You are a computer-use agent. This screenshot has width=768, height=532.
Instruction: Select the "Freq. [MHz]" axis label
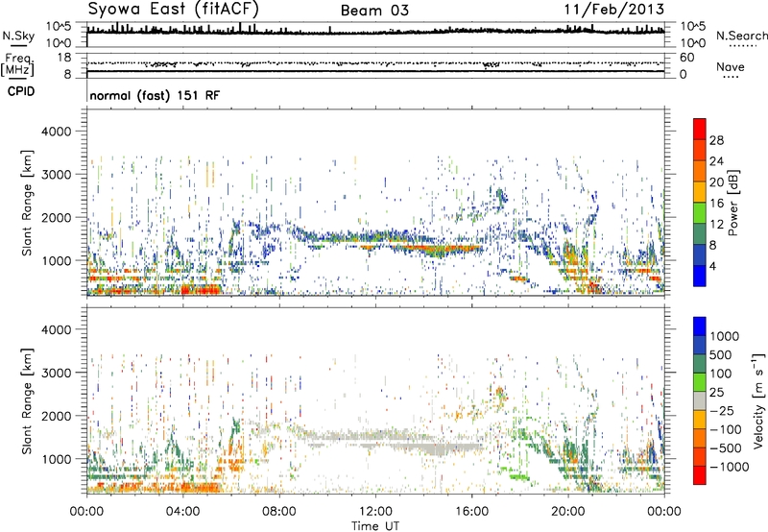pyautogui.click(x=17, y=64)
